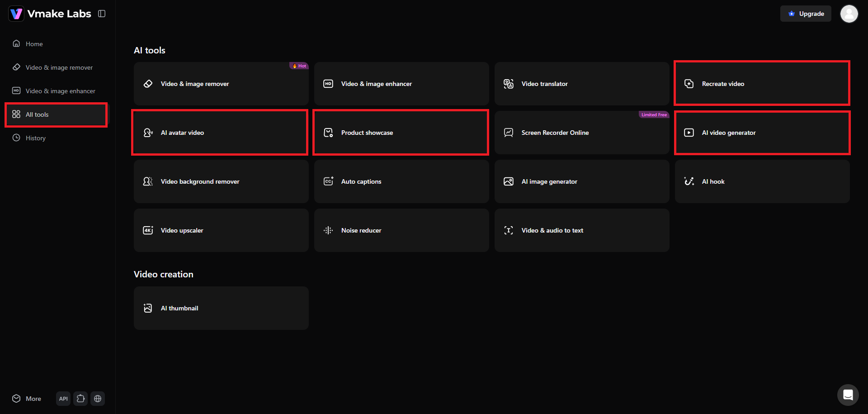The image size is (868, 414).
Task: Click the Video translator card icon
Action: [x=509, y=84]
